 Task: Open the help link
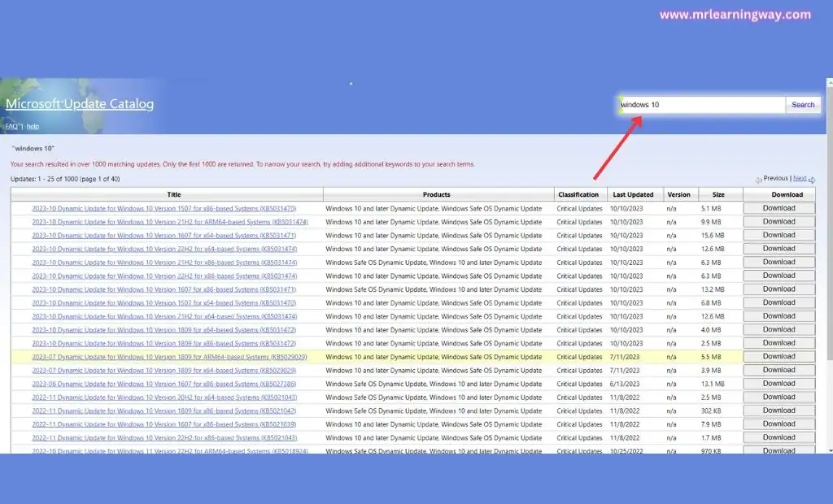coord(33,126)
